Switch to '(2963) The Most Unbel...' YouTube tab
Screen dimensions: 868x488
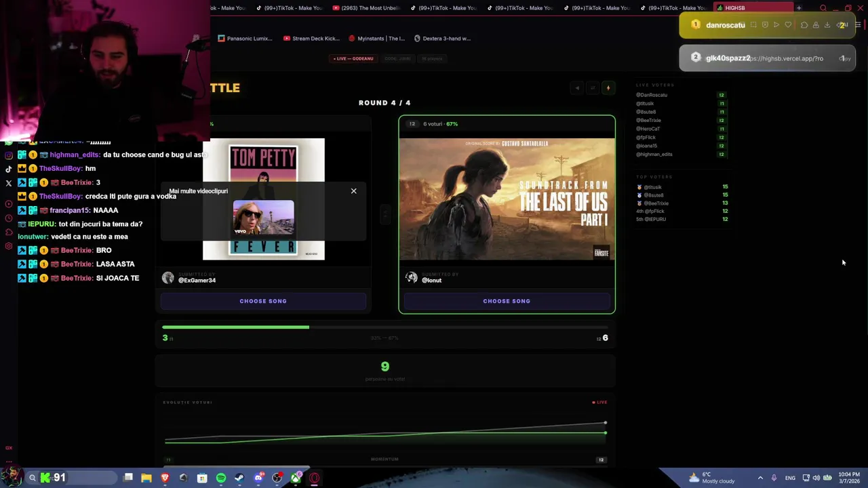367,8
